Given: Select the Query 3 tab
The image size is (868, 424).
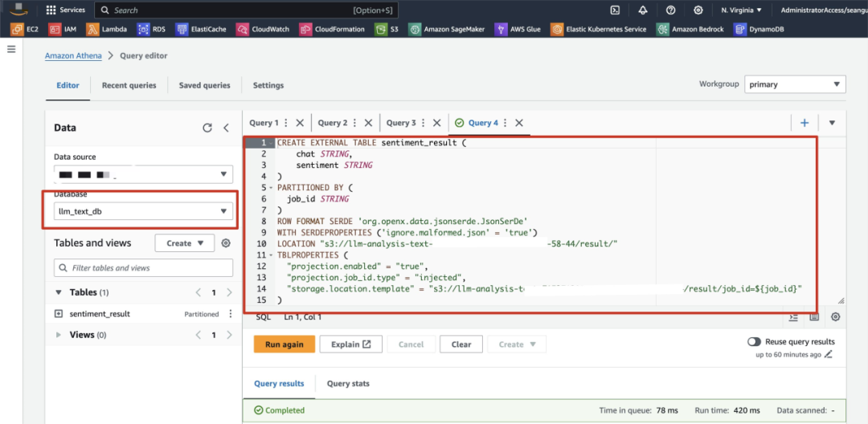Looking at the screenshot, I should [401, 123].
